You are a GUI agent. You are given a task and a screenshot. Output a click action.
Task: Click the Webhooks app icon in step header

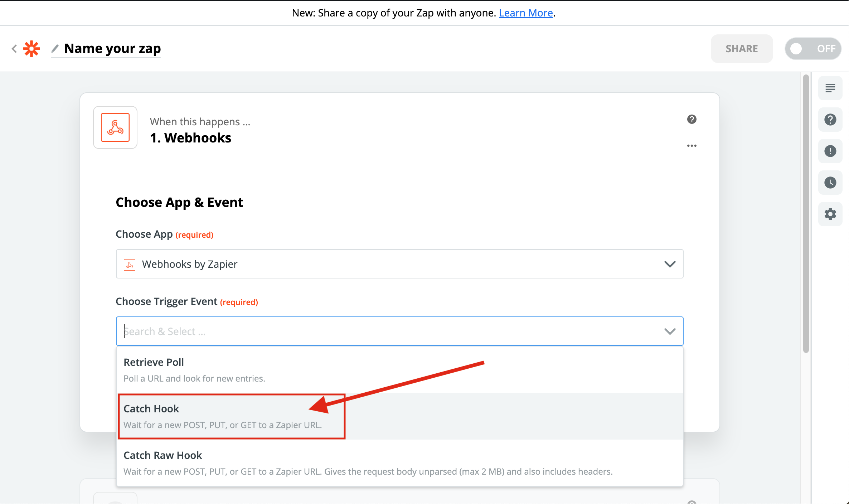(x=115, y=127)
